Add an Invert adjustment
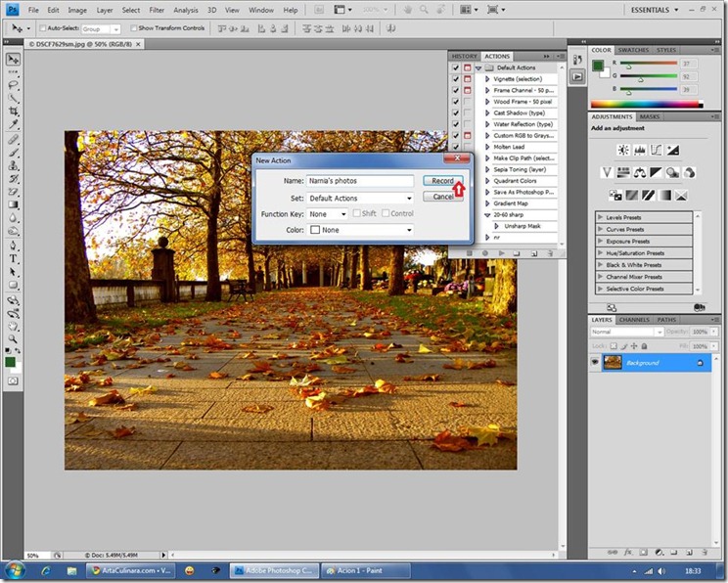Screen dimensions: 728x583 tap(615, 196)
